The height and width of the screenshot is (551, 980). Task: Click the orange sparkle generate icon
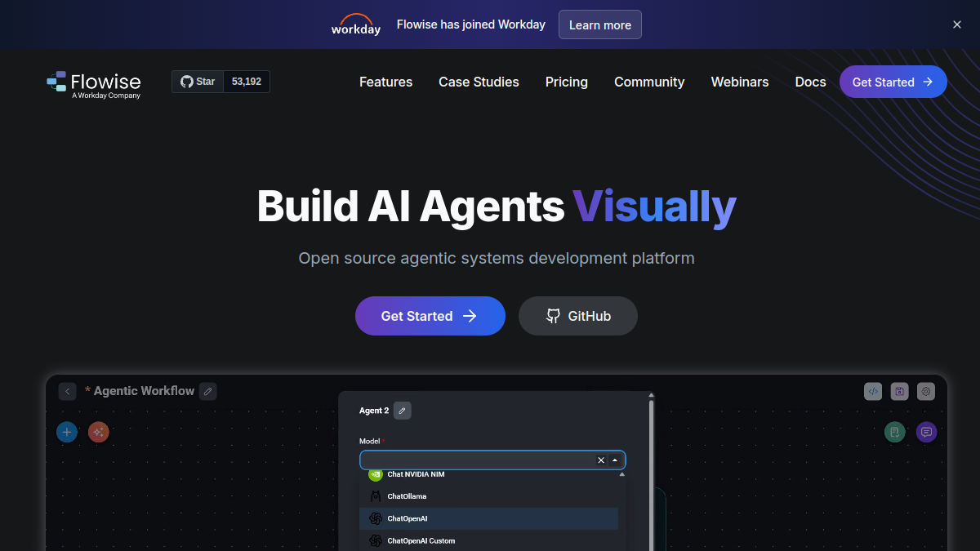[99, 432]
